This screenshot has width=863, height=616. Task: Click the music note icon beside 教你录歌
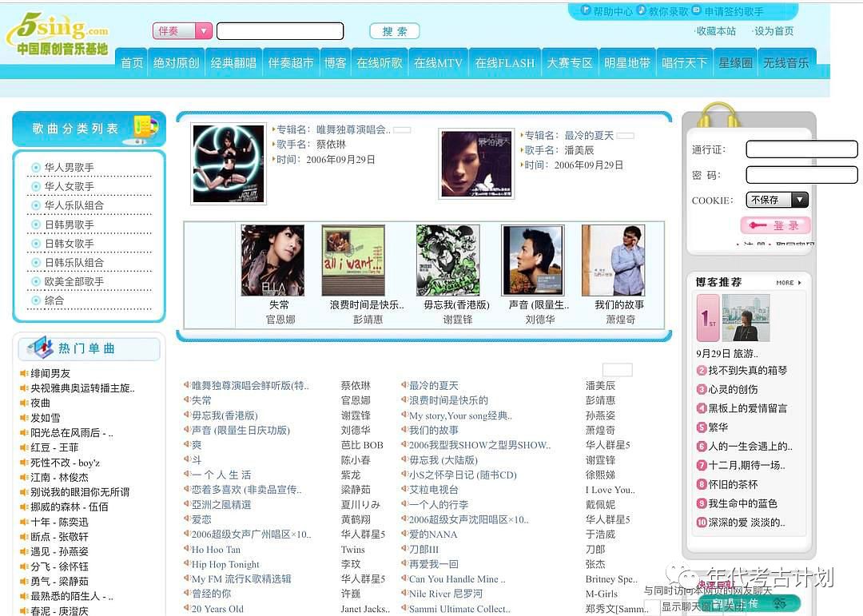[641, 10]
